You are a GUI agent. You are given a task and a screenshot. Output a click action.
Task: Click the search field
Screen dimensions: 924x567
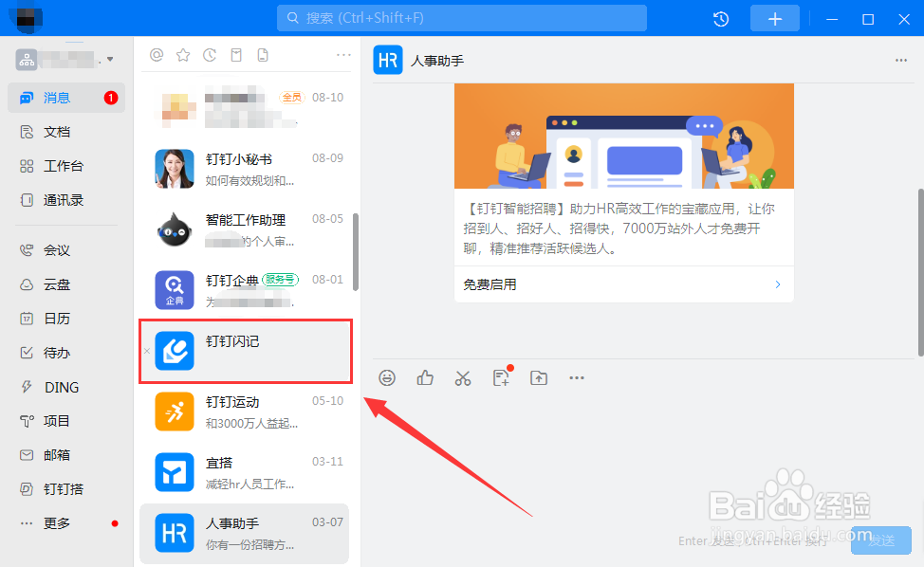pyautogui.click(x=461, y=18)
